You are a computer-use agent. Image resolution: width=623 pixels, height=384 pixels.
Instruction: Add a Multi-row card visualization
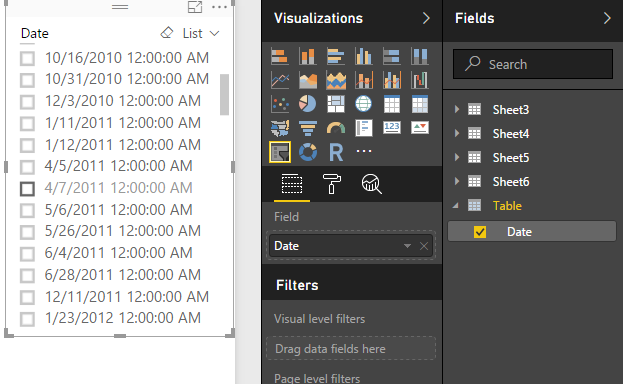pos(364,128)
